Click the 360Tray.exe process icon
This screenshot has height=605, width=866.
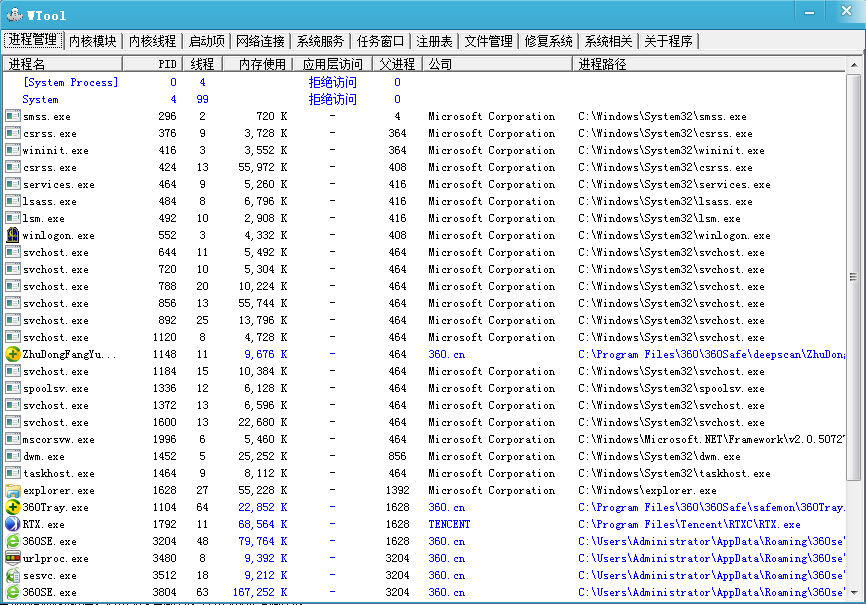pos(12,507)
